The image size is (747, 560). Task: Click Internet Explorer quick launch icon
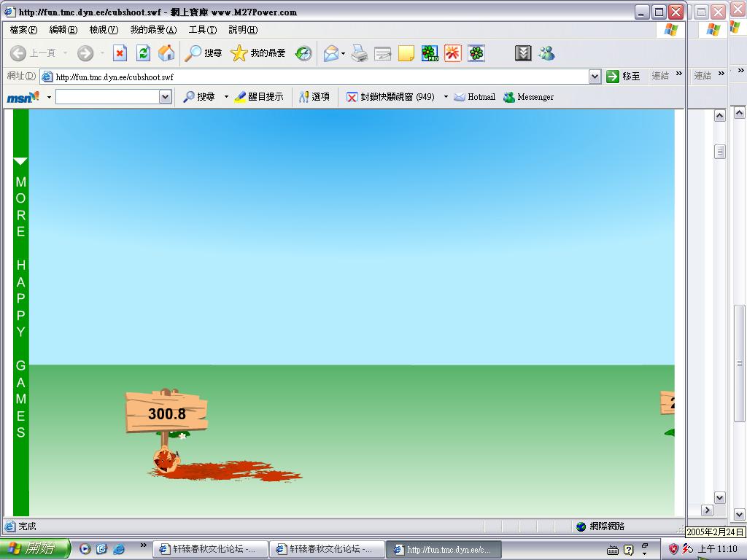pos(119,549)
